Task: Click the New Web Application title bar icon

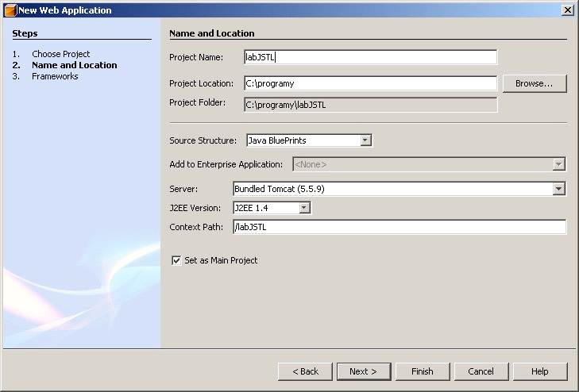Action: [10, 10]
